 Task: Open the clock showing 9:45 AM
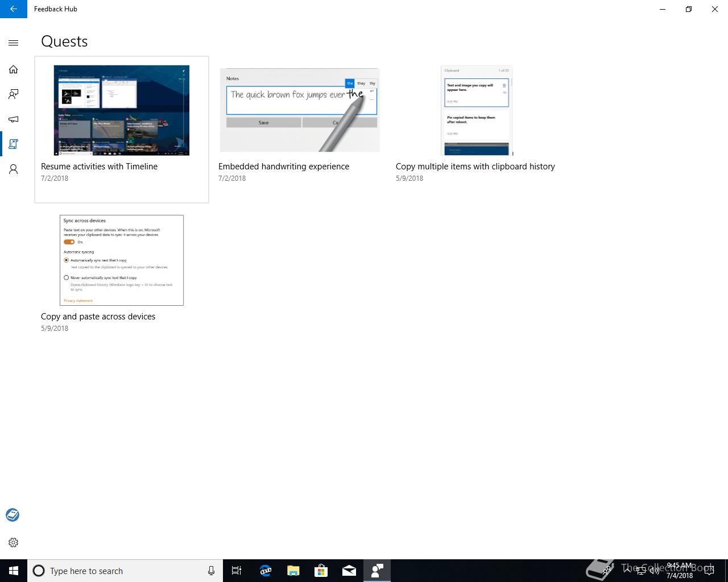tap(680, 571)
